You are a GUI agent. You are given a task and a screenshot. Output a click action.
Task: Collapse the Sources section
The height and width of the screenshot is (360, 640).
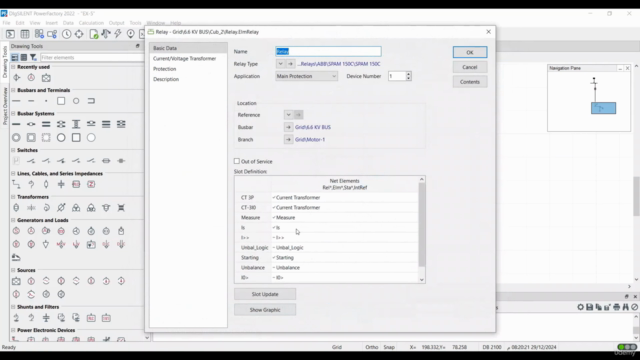(13, 270)
